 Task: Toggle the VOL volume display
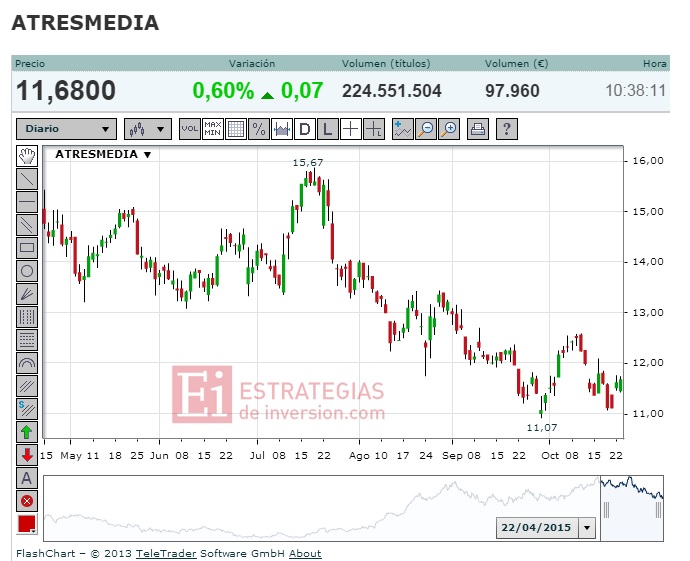[x=190, y=129]
